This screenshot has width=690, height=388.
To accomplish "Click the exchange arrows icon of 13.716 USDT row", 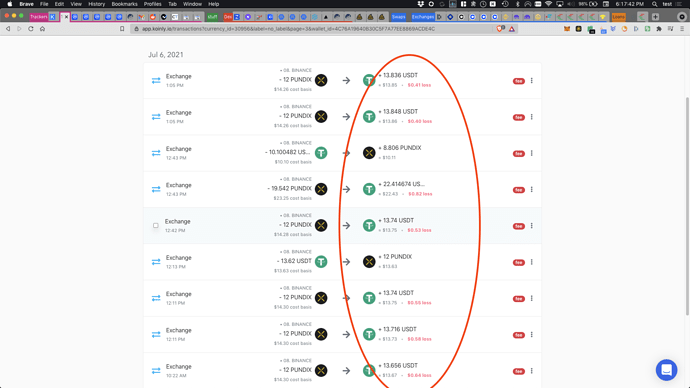I will [x=156, y=334].
